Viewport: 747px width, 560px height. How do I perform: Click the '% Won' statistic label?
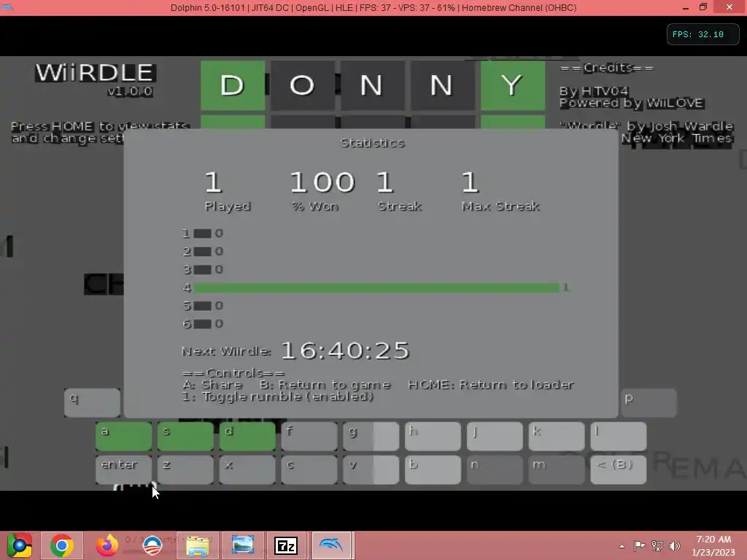(315, 206)
